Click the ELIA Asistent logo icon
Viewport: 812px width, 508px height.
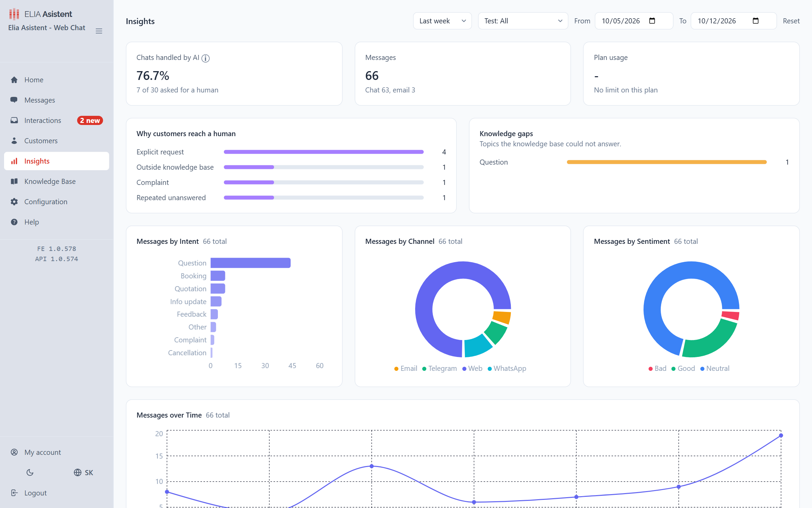click(14, 14)
